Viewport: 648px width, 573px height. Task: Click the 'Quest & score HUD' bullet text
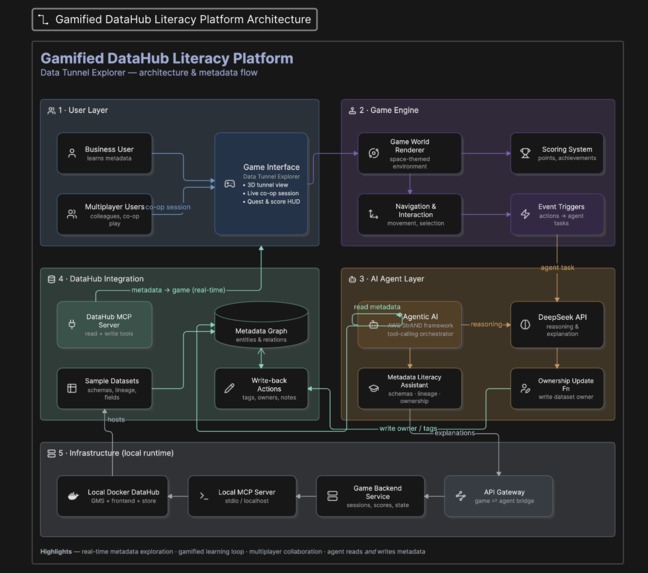coord(274,202)
